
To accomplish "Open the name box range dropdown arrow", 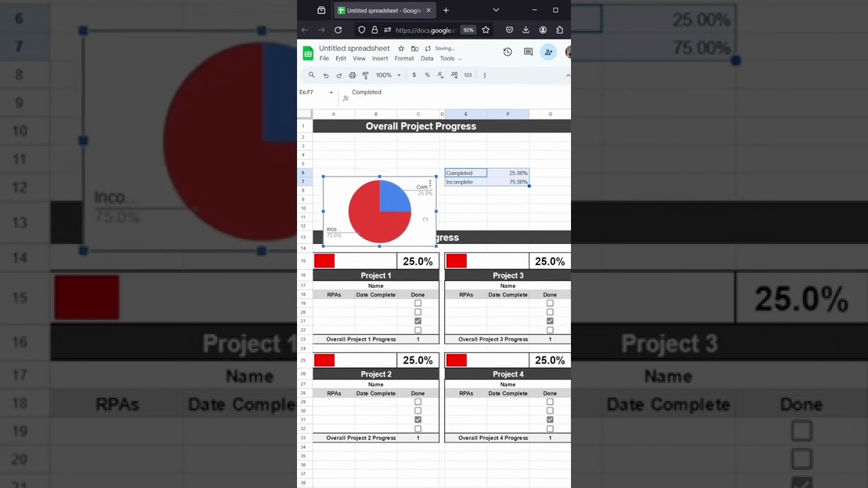I will pos(331,92).
